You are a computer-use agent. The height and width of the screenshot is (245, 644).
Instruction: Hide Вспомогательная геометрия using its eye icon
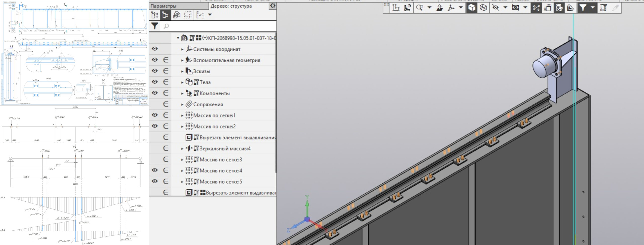click(x=155, y=60)
